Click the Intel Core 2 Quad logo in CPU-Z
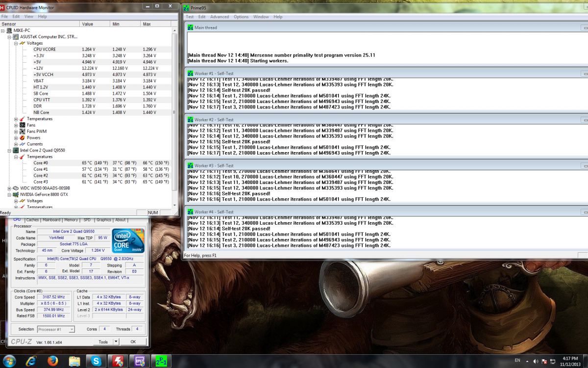Screen dimensions: 588x368 click(x=128, y=240)
